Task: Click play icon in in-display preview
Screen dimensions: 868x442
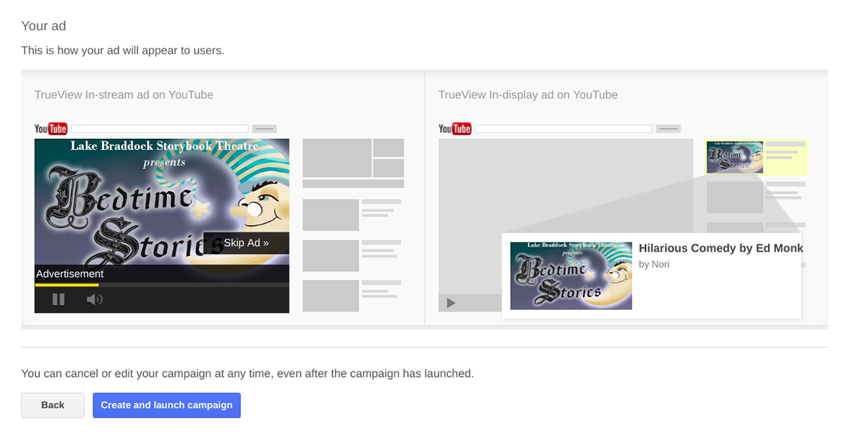Action: tap(451, 303)
